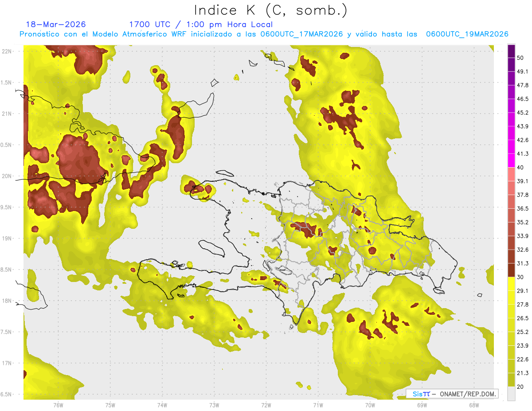Click the '20N' latitude label

pyautogui.click(x=7, y=176)
